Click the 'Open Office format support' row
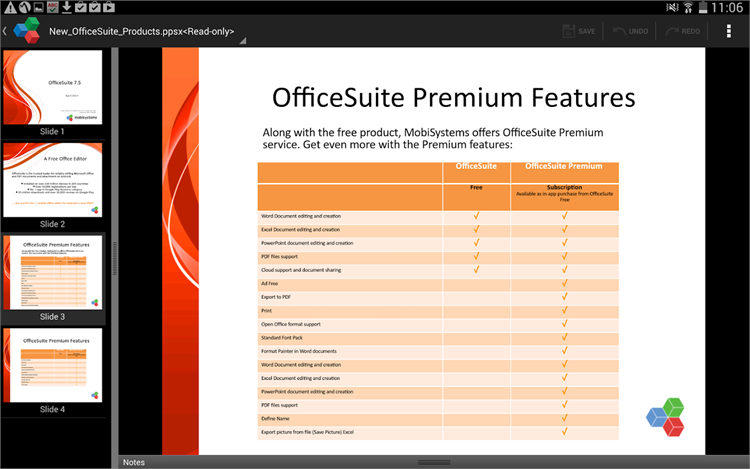 438,324
